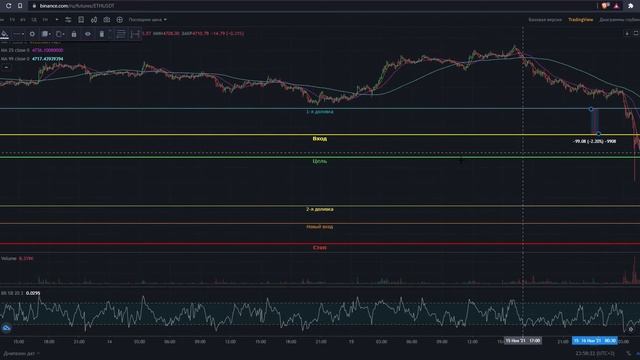This screenshot has height=360, width=640.
Task: Expand the 'Диапазон дат' date range dropdown
Action: pyautogui.click(x=21, y=353)
